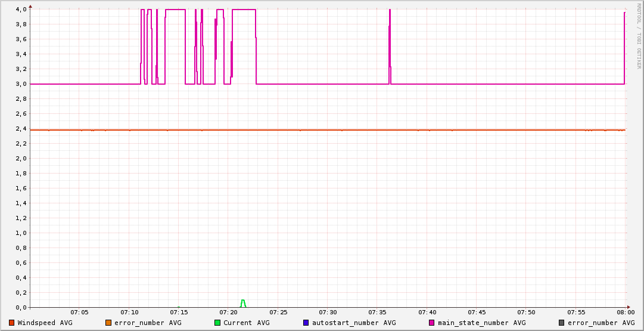Select the 07:30 time axis label
This screenshot has height=331, width=644.
328,313
